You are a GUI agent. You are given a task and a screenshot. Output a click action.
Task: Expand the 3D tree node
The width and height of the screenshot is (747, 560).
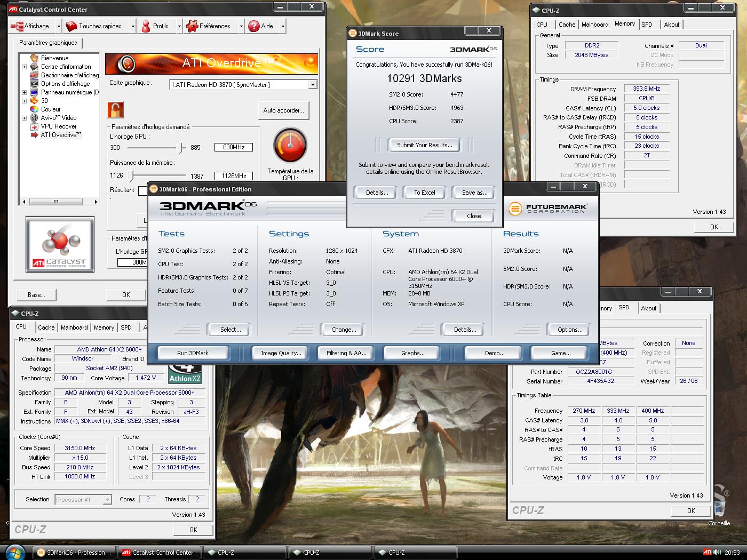coord(24,101)
